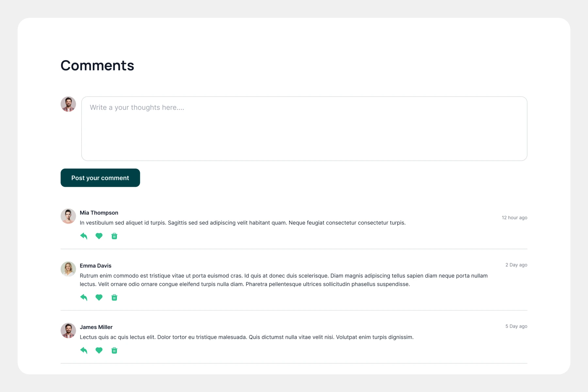588x392 pixels.
Task: Open the Mia Thompson name link
Action: 99,213
